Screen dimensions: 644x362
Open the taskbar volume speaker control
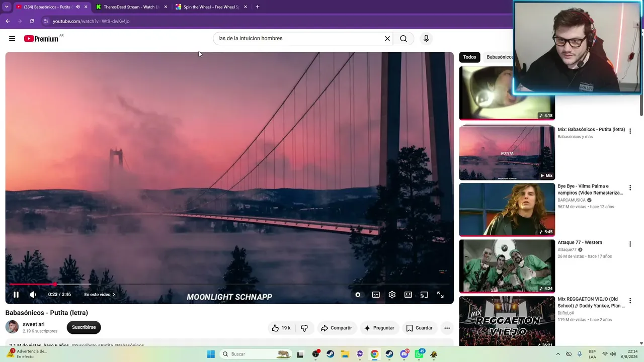pos(613,354)
